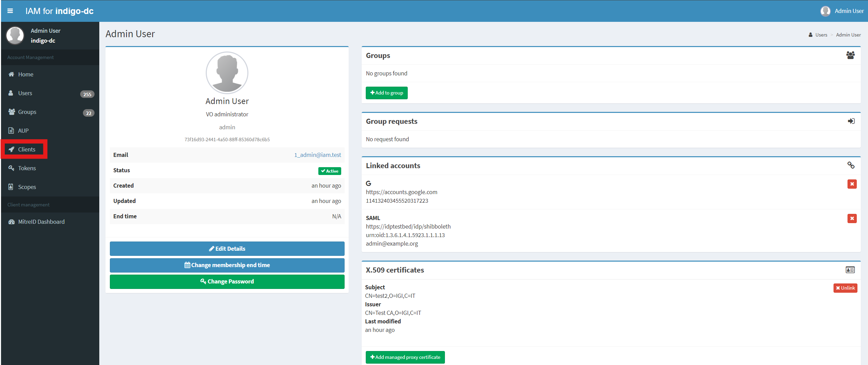Screen dimensions: 868x365
Task: Click the profile avatar picture
Action: pyautogui.click(x=227, y=73)
